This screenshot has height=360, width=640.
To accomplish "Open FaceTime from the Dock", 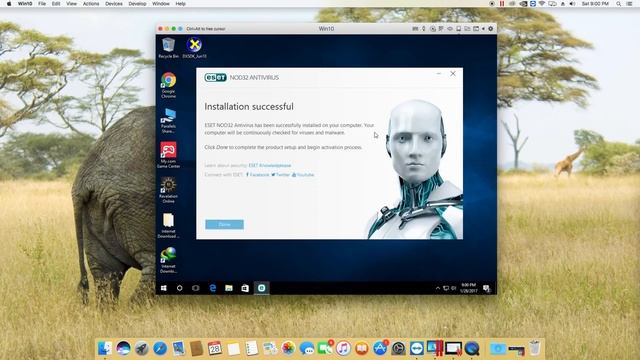I will tap(325, 348).
